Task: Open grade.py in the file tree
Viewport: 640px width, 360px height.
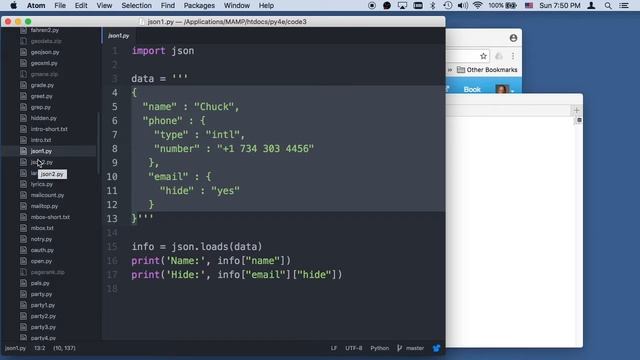Action: (x=42, y=85)
